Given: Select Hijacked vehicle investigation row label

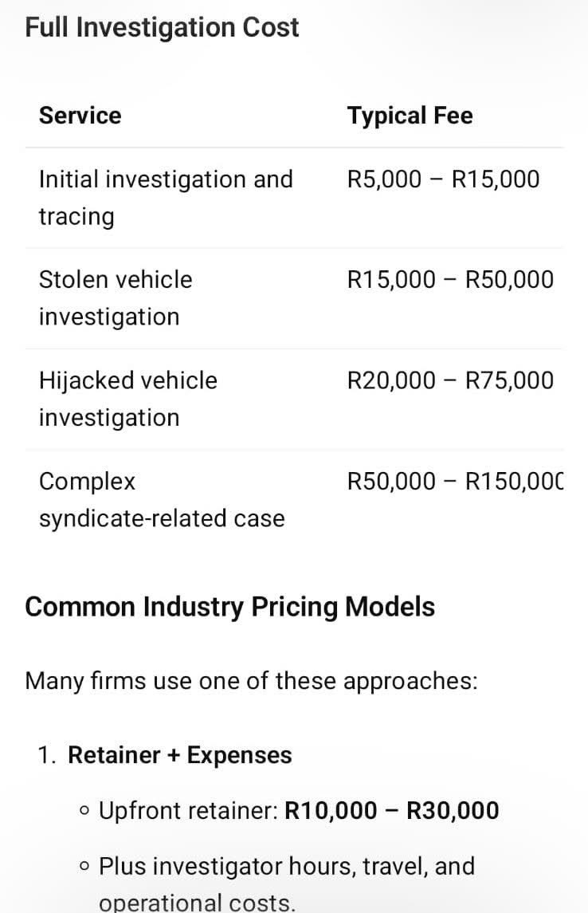Looking at the screenshot, I should point(128,399).
